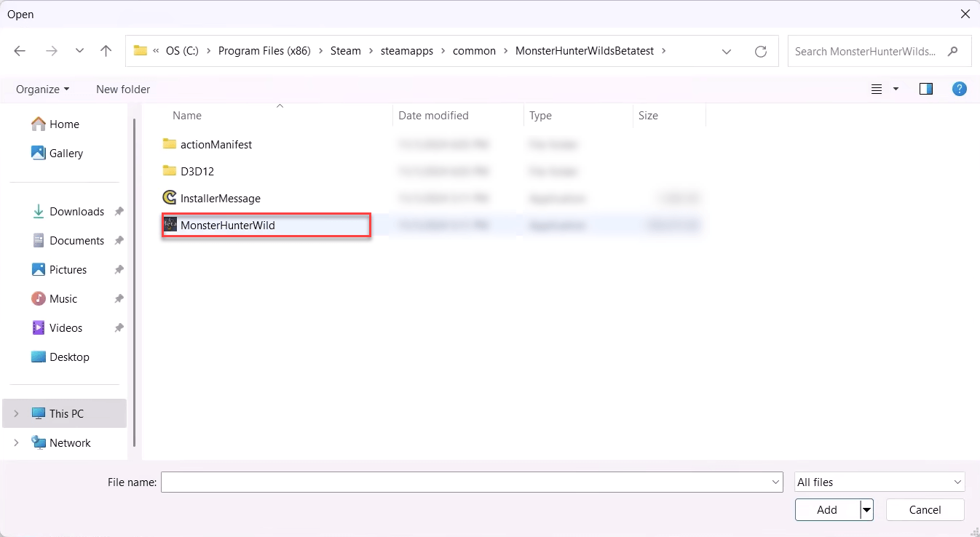Click the Up one level arrow
This screenshot has height=537, width=980.
[106, 51]
